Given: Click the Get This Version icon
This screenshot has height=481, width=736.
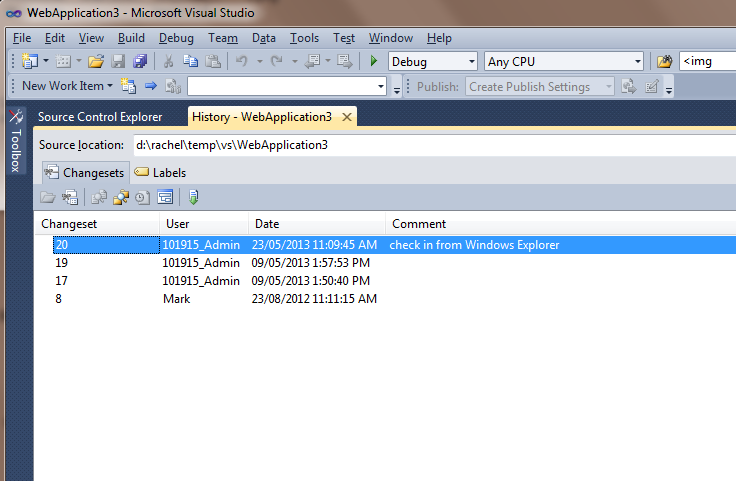Looking at the screenshot, I should (x=194, y=197).
